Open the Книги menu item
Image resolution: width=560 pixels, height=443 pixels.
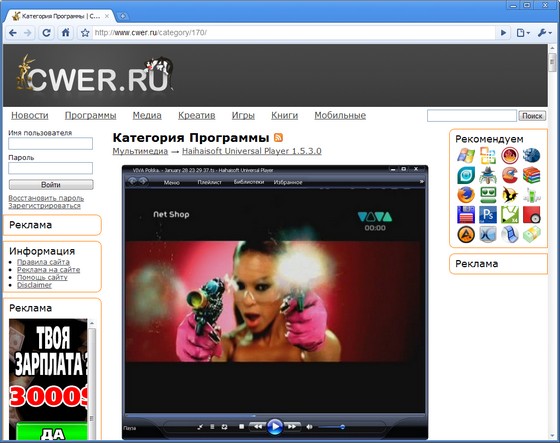pos(285,115)
